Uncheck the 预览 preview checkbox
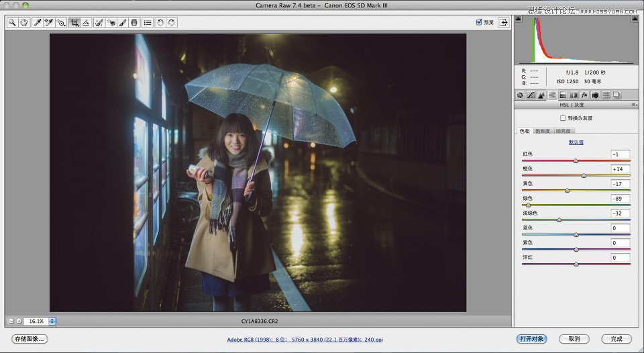Screen dimensions: 644x353 [x=479, y=22]
